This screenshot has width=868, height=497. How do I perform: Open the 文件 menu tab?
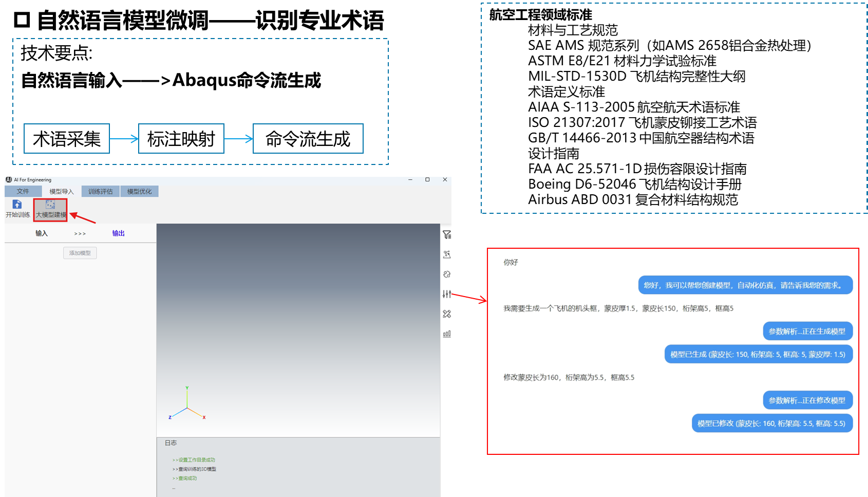tap(23, 191)
